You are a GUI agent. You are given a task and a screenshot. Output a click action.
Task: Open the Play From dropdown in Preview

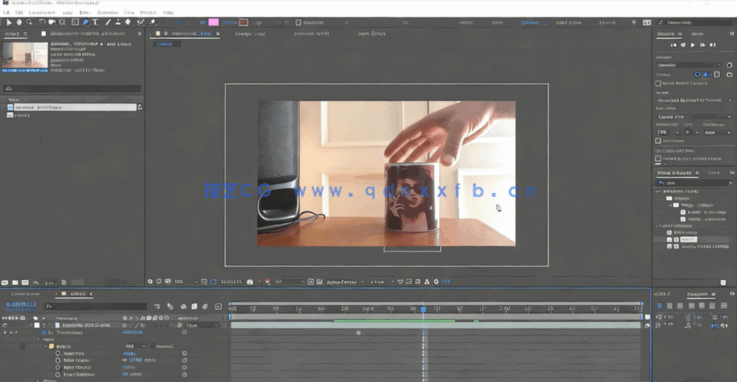[x=694, y=117]
